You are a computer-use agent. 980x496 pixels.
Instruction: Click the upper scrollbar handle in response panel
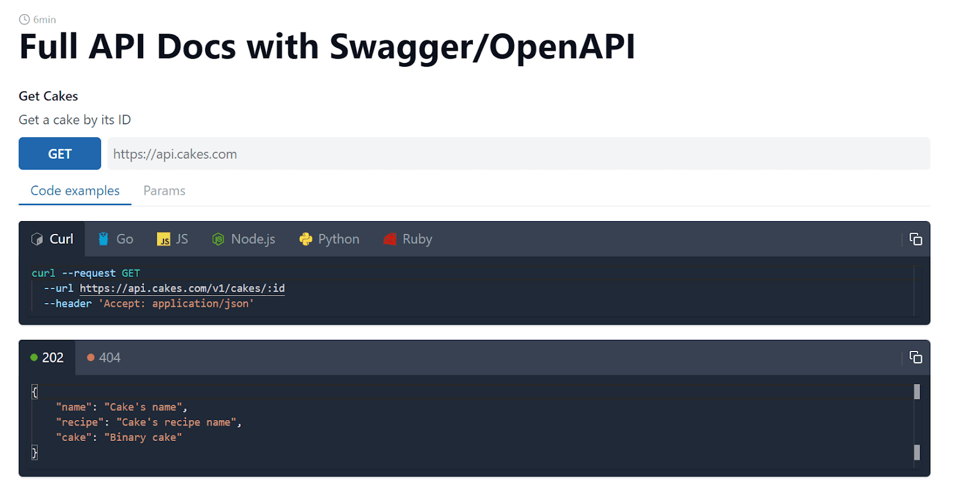(917, 391)
